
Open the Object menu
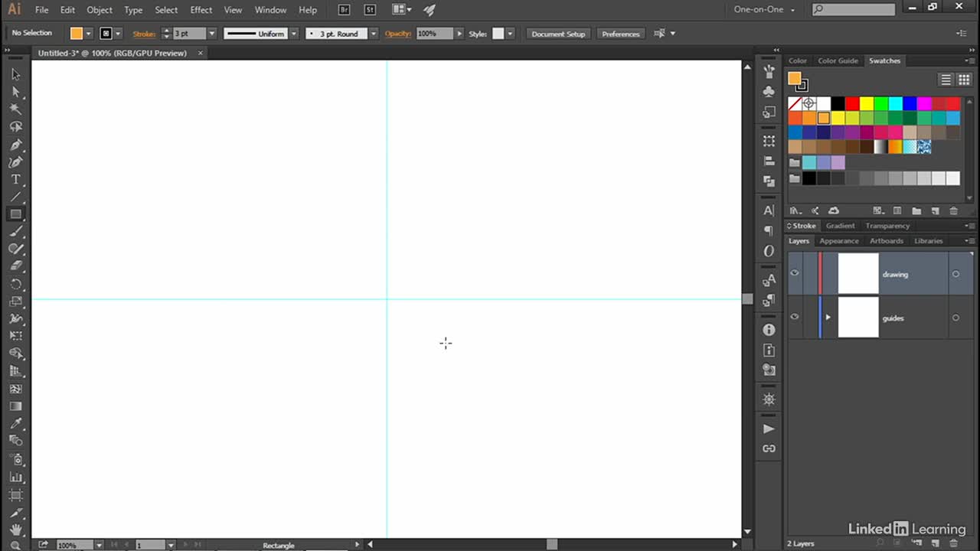[100, 10]
